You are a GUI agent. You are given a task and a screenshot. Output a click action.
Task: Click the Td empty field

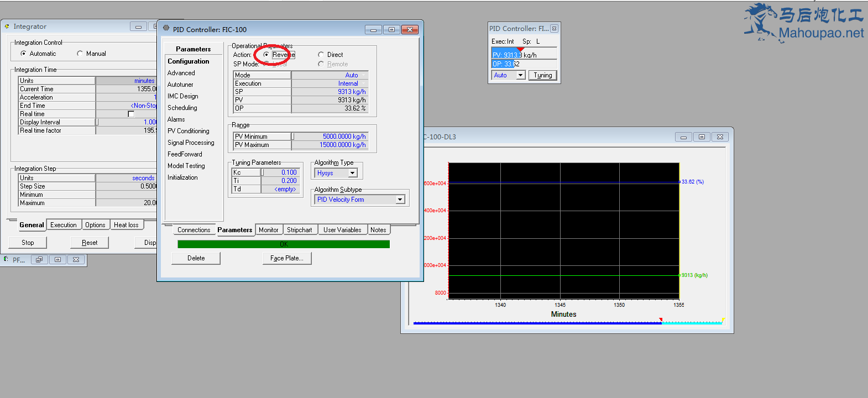(x=280, y=189)
